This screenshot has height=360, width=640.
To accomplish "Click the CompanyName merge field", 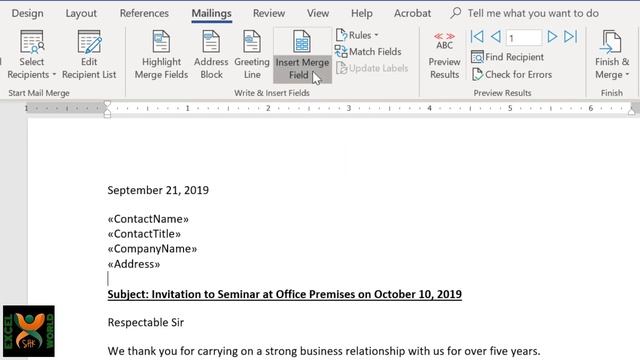I will pos(152,249).
